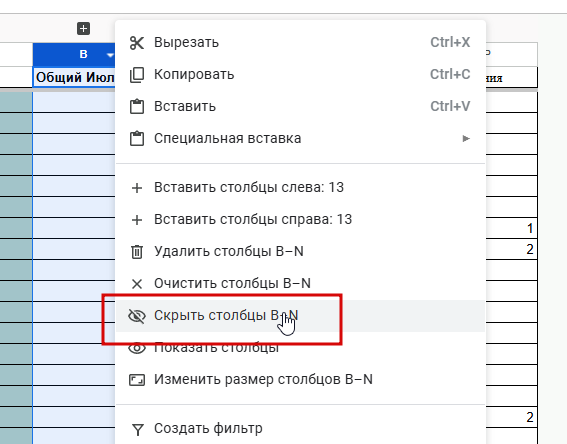567x444 pixels.
Task: Click the clipboard icon beside Вставить
Action: 137,107
